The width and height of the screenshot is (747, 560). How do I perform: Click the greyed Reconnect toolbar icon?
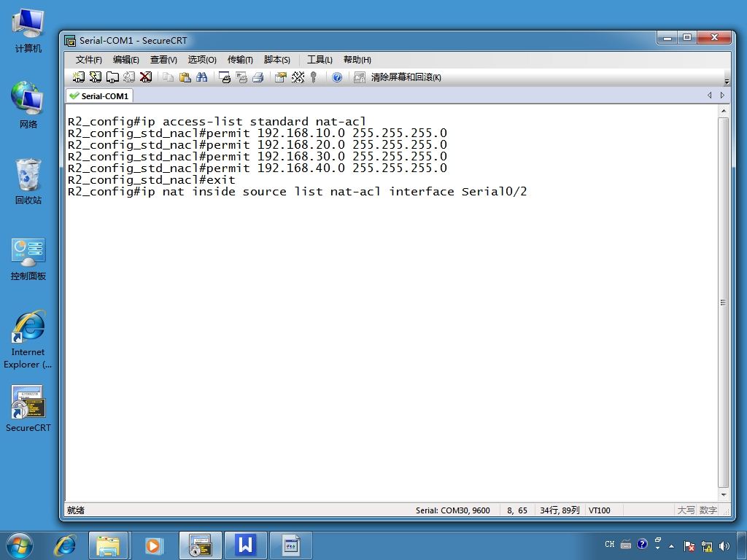[129, 77]
